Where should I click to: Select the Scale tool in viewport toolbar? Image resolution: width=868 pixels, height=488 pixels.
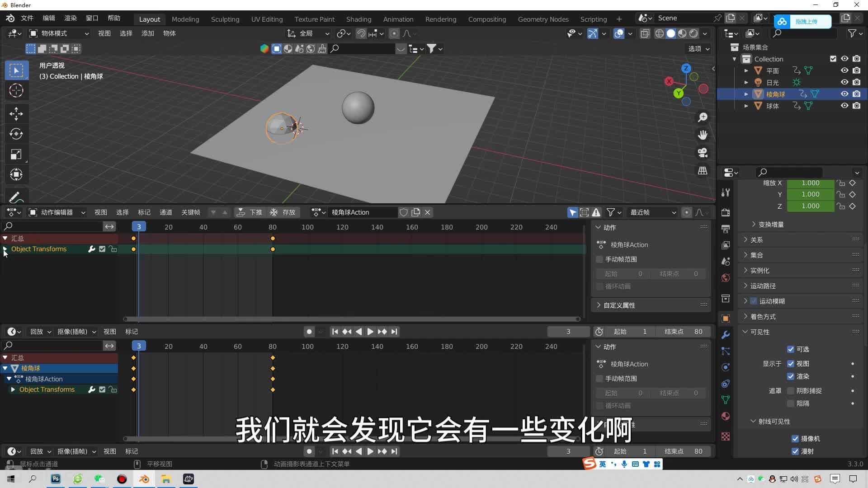point(16,154)
